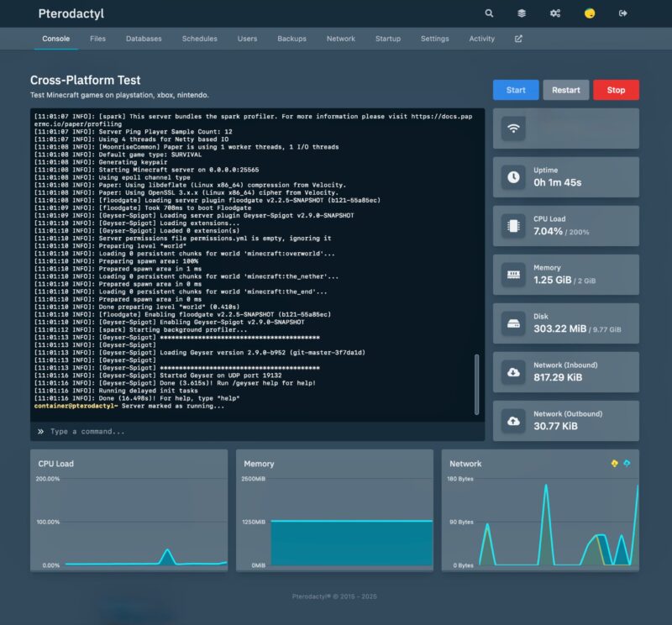Open the server search icon

coord(490,13)
